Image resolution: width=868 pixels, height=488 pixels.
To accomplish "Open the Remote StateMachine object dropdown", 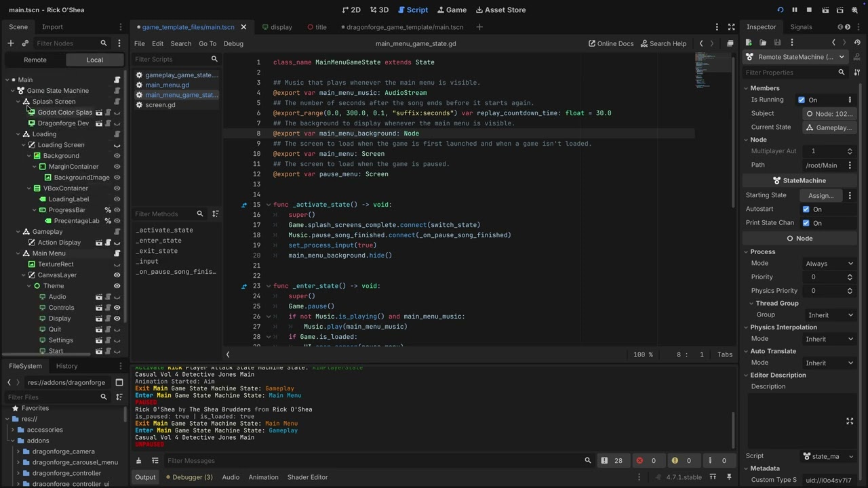I will click(x=795, y=57).
